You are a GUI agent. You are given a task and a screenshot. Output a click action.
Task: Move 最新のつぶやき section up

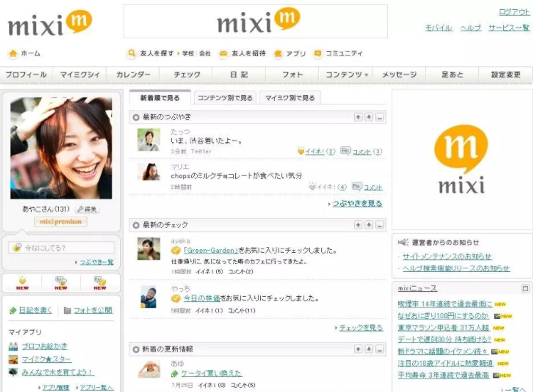(358, 117)
